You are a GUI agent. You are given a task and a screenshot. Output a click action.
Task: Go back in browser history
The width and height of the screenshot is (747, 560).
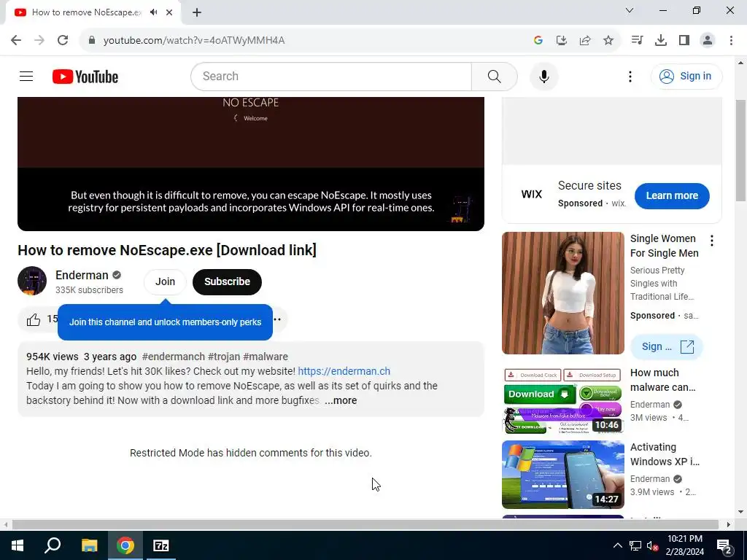pyautogui.click(x=16, y=40)
